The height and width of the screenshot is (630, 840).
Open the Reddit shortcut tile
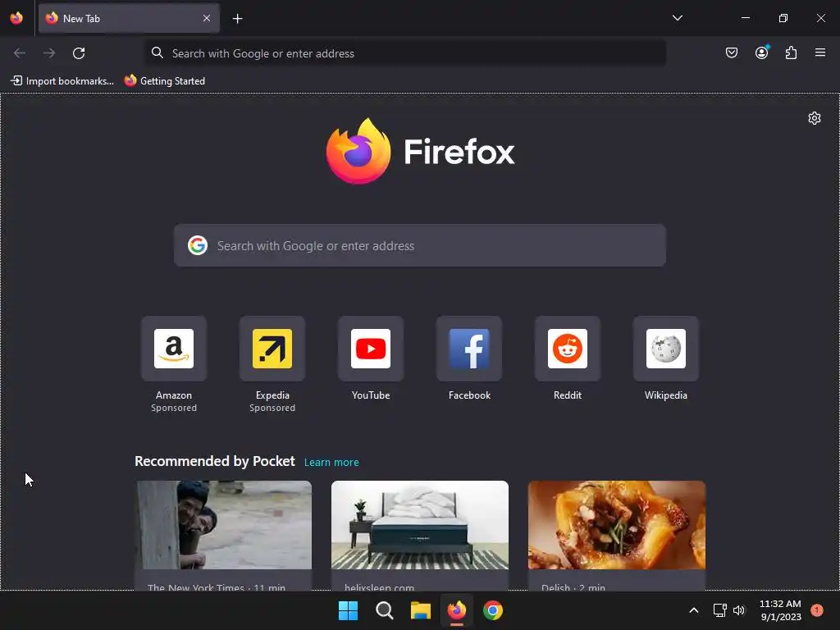pyautogui.click(x=568, y=348)
